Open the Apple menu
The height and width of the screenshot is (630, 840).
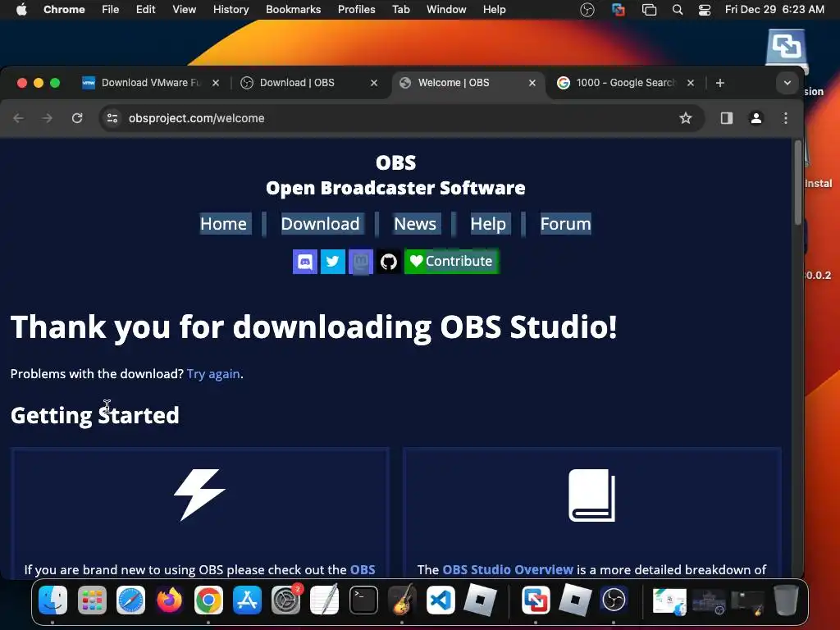(x=21, y=10)
